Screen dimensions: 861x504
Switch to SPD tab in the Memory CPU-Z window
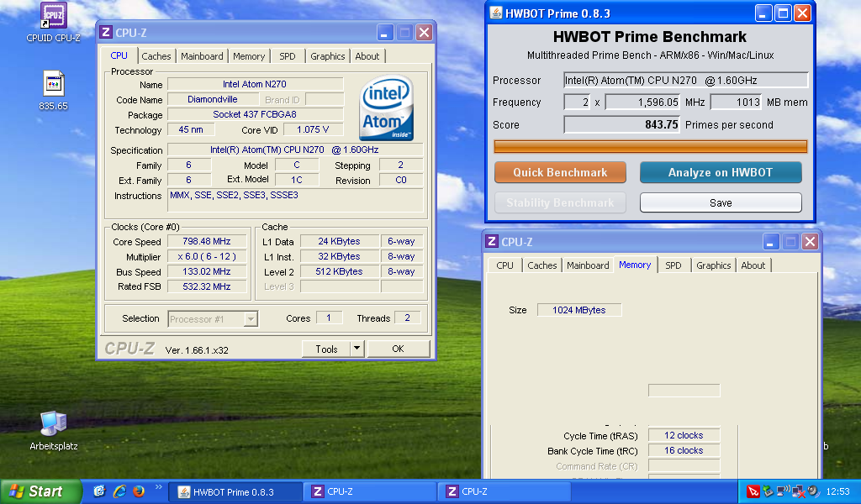(673, 265)
